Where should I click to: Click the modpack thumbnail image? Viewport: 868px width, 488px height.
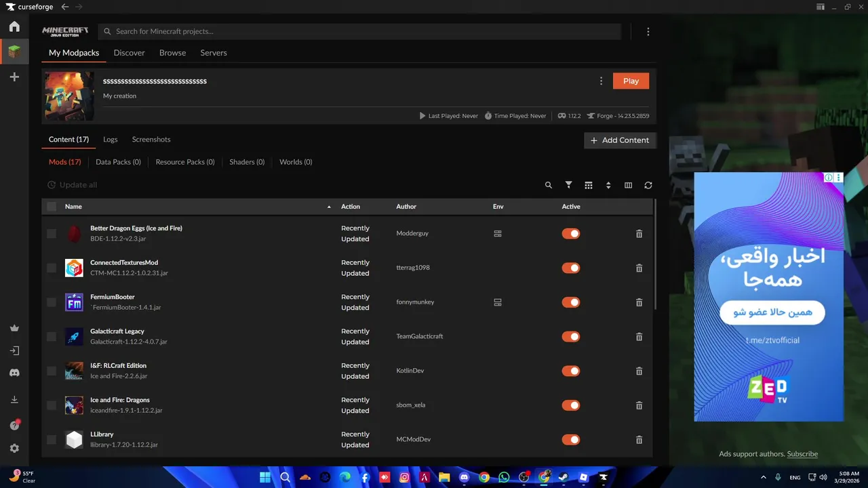coord(69,96)
